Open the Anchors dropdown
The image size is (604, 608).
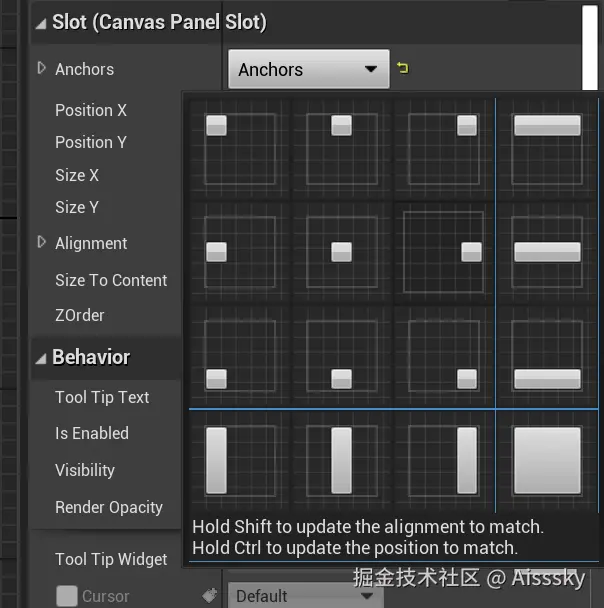307,70
